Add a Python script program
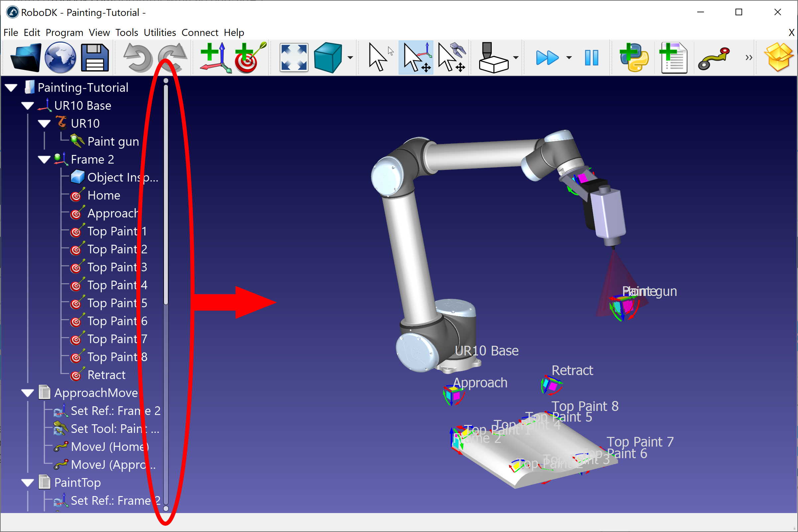The image size is (798, 532). tap(634, 58)
